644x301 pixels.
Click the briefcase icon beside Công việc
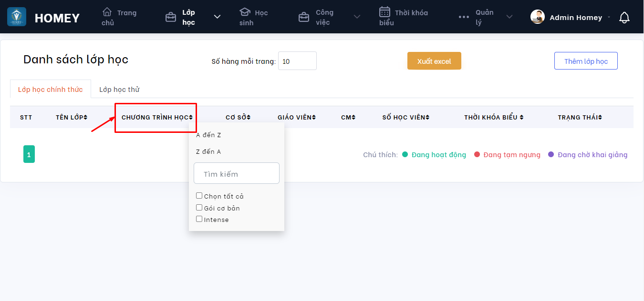coord(303,18)
